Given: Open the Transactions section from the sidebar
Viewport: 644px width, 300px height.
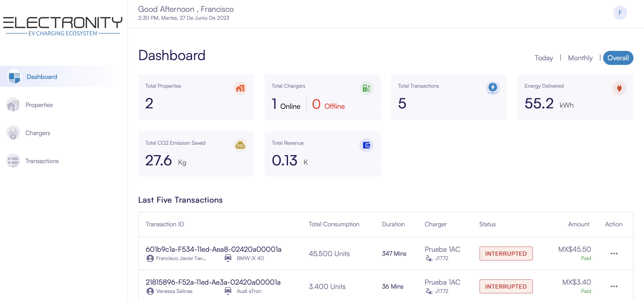Looking at the screenshot, I should 42,161.
